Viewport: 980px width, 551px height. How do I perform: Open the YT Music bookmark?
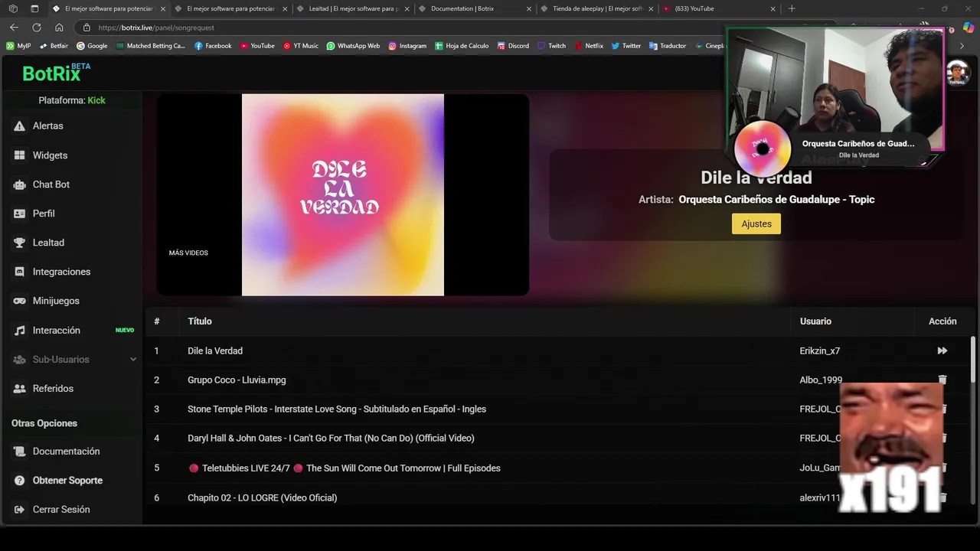point(300,46)
